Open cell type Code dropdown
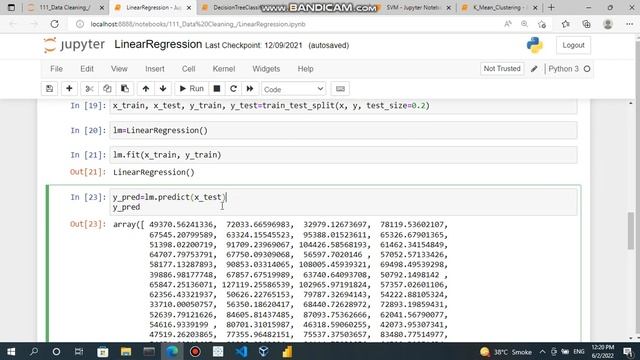Viewport: 640px width, 360px height. (x=293, y=89)
